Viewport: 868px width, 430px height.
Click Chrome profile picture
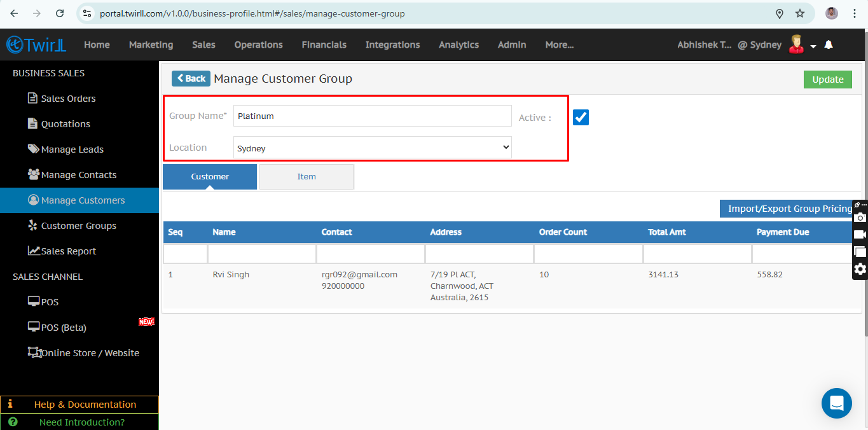(832, 13)
